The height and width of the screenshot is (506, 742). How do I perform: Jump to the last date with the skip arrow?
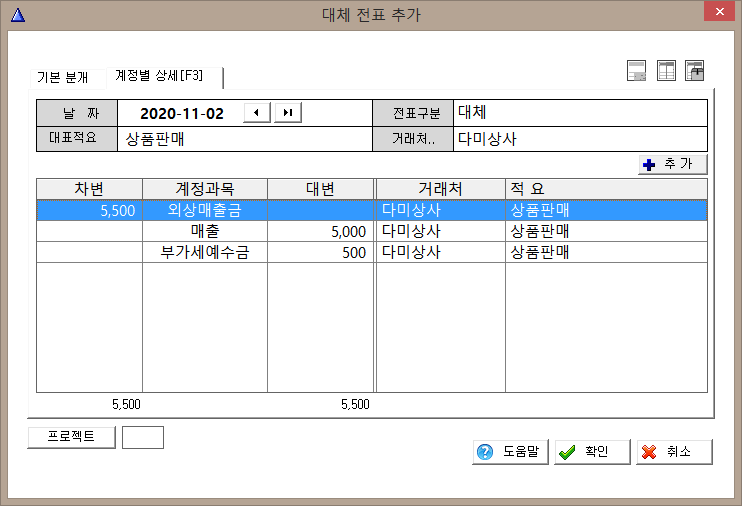point(288,113)
